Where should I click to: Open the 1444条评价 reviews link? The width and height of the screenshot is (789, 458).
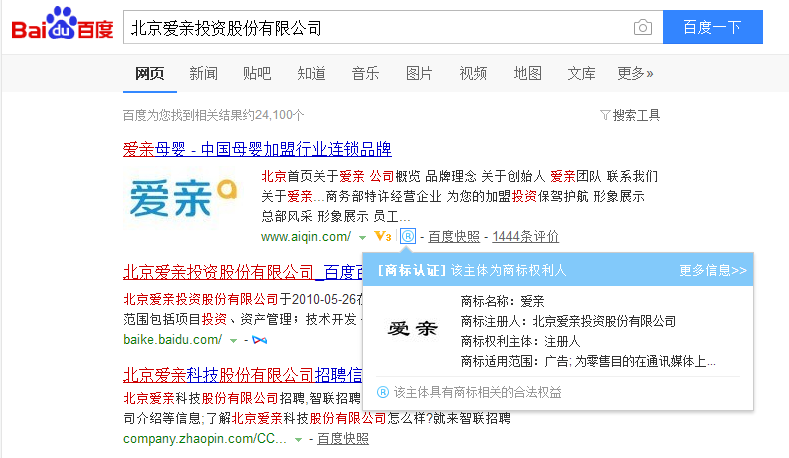[525, 237]
